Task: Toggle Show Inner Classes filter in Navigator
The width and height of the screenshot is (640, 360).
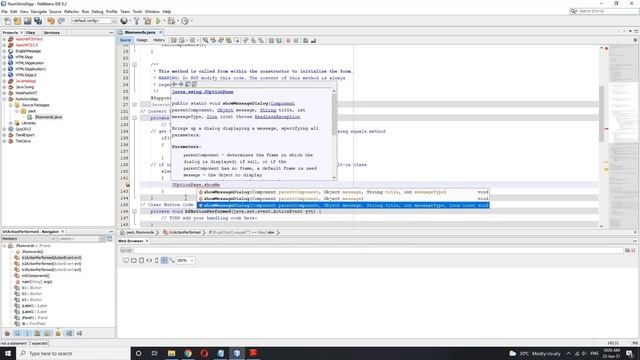Action: point(47,333)
